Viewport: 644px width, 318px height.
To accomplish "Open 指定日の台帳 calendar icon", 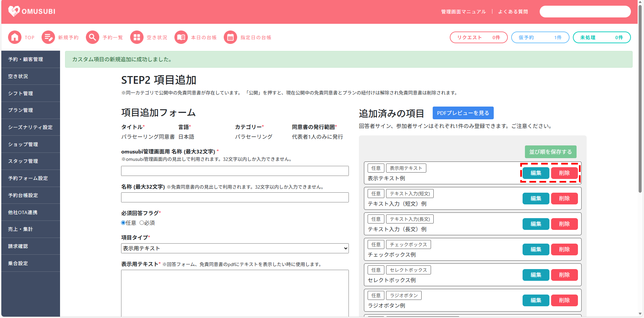I will click(230, 37).
